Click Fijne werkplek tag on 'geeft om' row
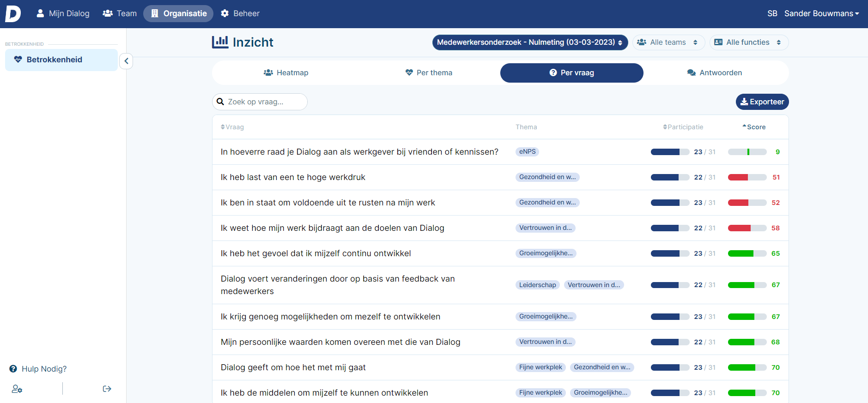This screenshot has width=868, height=403. tap(540, 367)
